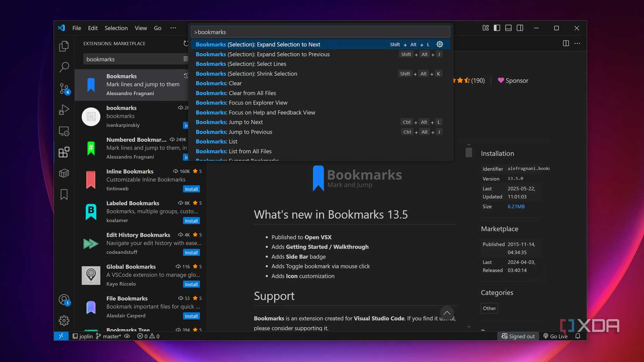The height and width of the screenshot is (362, 644).
Task: Select the Bookmarks: Jump to Next command
Action: click(x=246, y=122)
